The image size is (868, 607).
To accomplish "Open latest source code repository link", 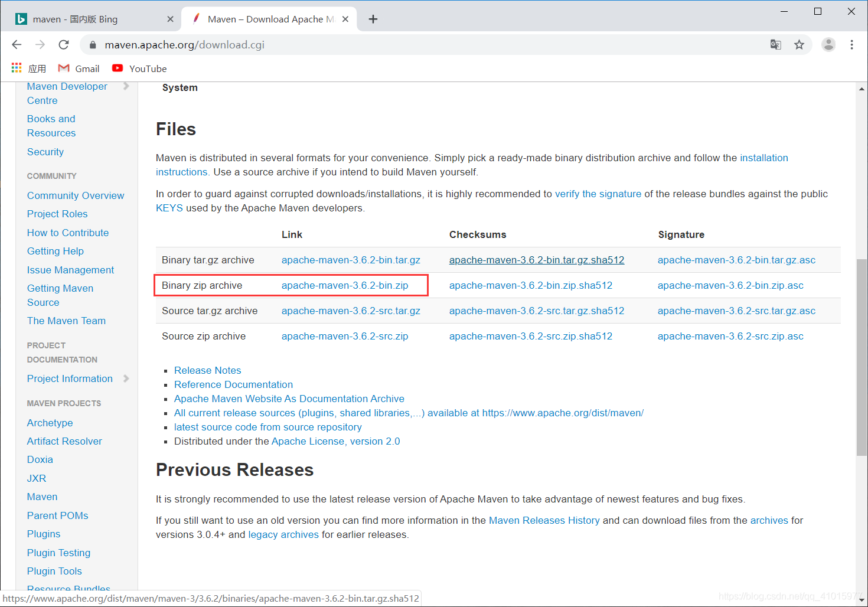I will (x=268, y=427).
